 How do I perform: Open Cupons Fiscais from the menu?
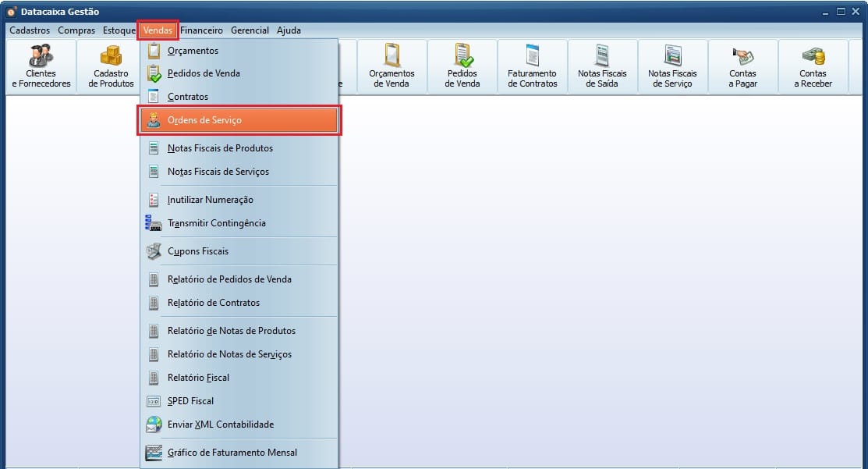point(198,251)
